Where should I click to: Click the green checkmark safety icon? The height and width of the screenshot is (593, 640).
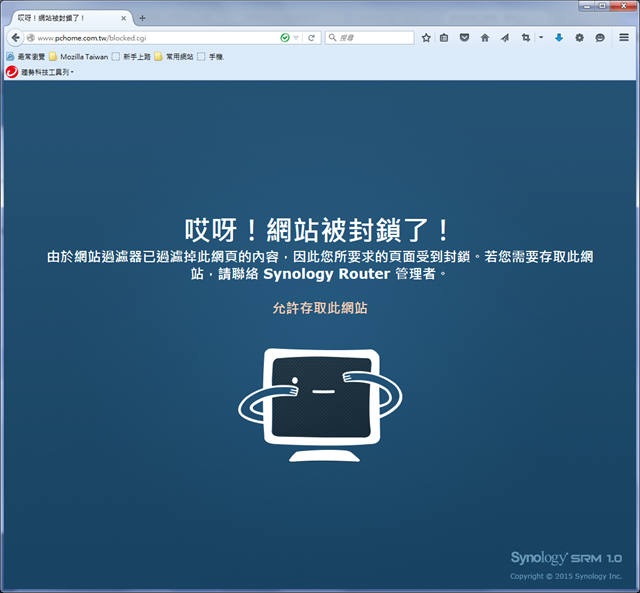[x=285, y=38]
